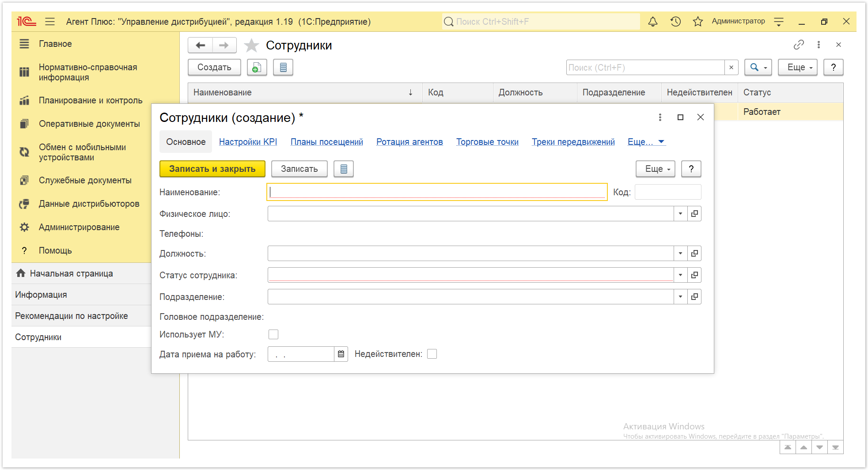Open favorites star icon in title bar
The image size is (868, 470).
[x=697, y=22]
